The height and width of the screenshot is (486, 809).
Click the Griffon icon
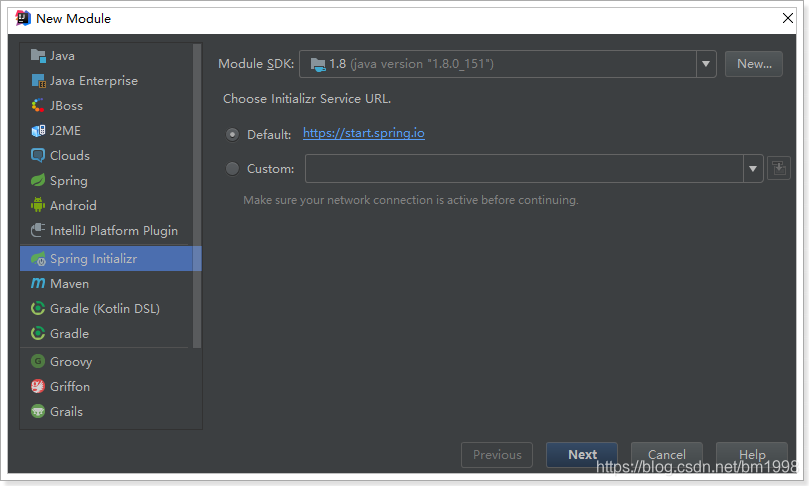click(x=38, y=386)
